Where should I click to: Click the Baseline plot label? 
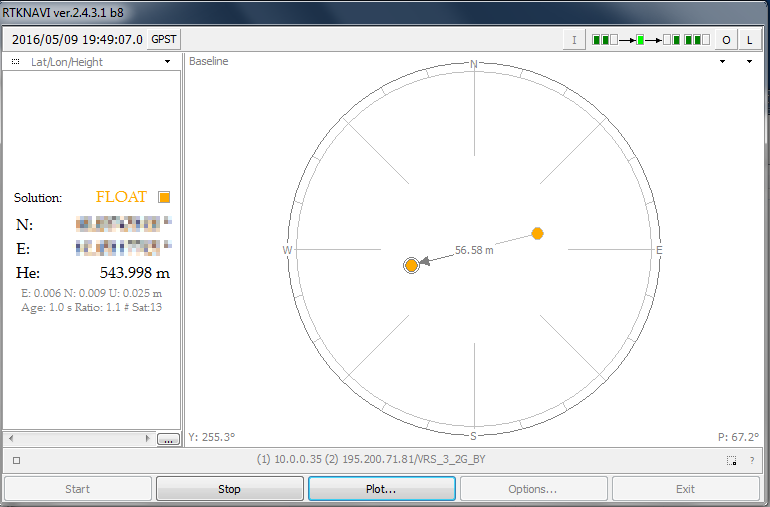tap(209, 62)
